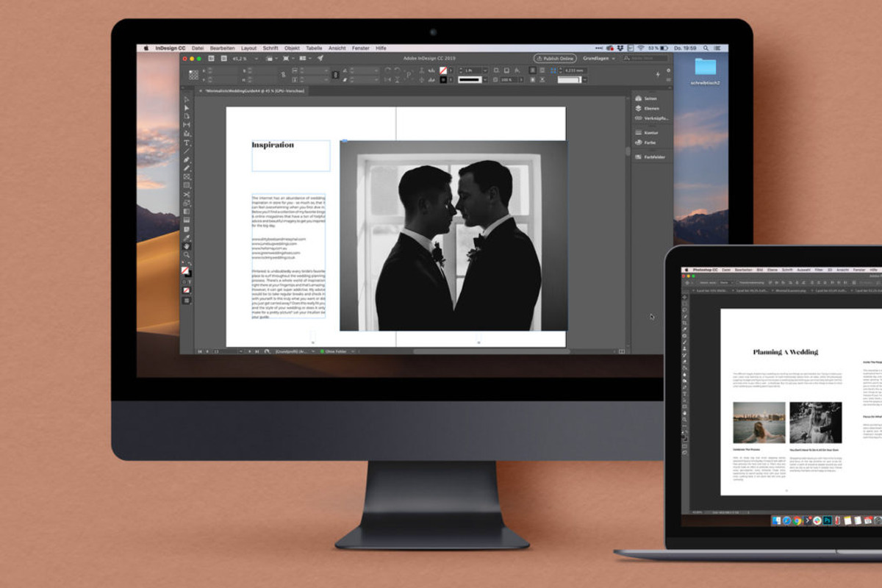
Task: Click the stroke color swatch in control bar
Action: point(443,80)
